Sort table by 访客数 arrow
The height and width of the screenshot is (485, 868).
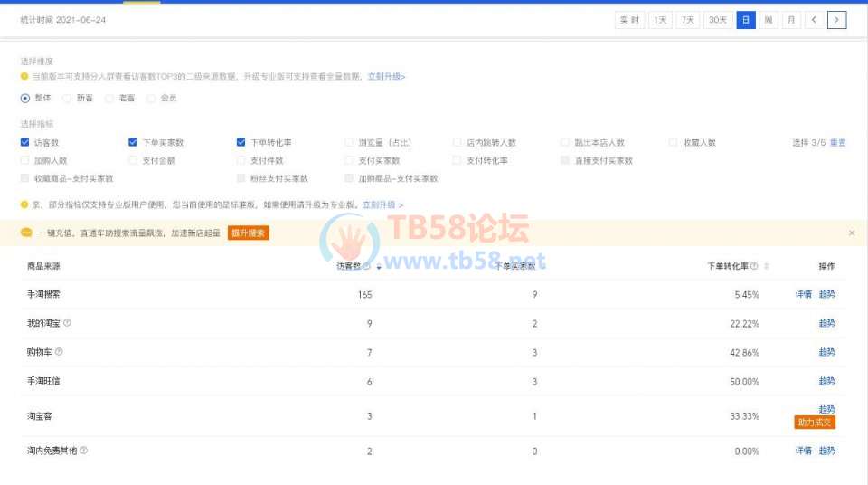pos(378,266)
